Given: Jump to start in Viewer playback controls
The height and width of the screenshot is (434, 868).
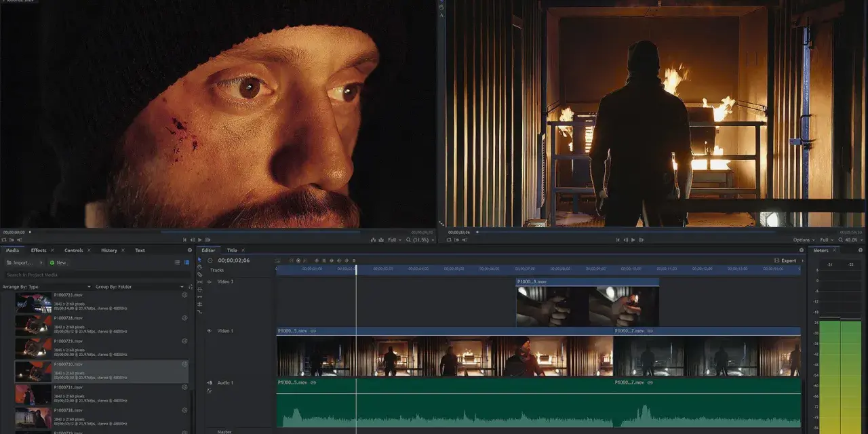Looking at the screenshot, I should [x=618, y=240].
